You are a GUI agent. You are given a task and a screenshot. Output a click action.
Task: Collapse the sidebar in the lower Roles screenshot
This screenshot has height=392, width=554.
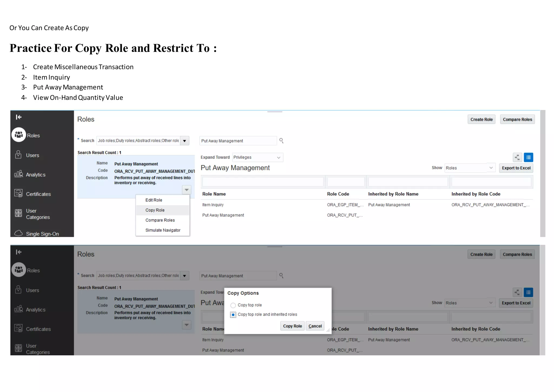pyautogui.click(x=19, y=252)
